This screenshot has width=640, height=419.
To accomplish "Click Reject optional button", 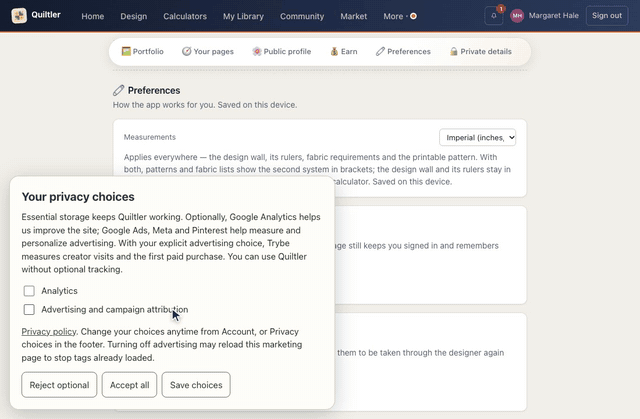I will tap(59, 385).
